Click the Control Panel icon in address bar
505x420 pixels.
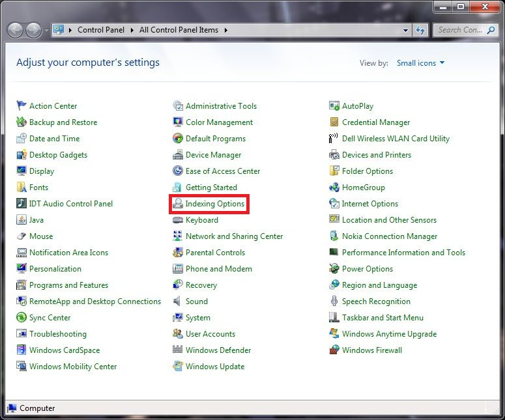pyautogui.click(x=59, y=29)
